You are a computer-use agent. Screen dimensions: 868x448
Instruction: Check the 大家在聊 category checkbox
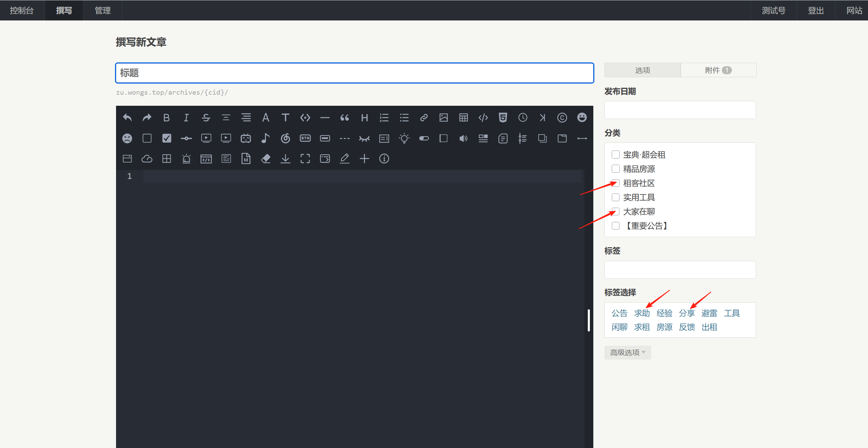click(615, 212)
